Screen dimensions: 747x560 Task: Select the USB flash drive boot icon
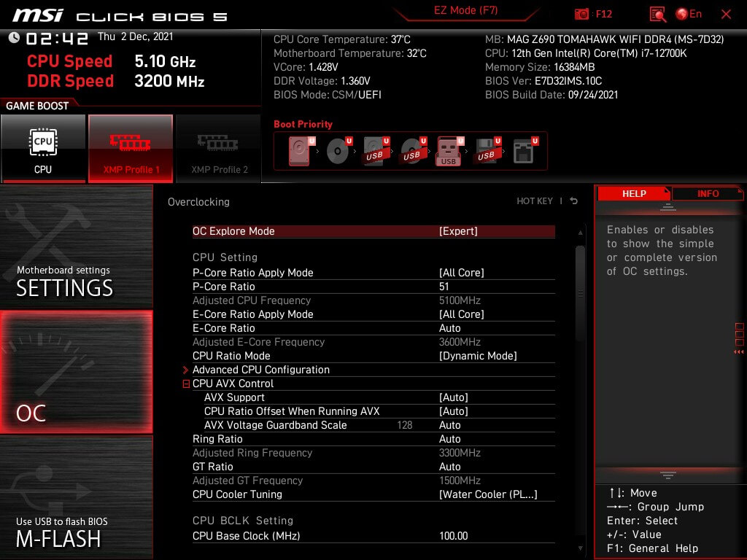pyautogui.click(x=449, y=151)
